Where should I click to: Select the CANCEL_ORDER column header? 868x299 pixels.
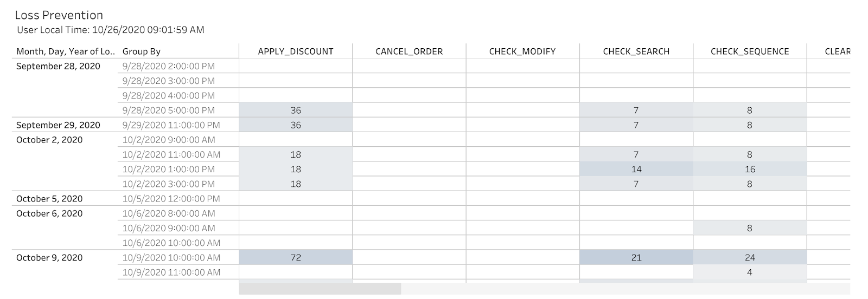[x=409, y=51]
